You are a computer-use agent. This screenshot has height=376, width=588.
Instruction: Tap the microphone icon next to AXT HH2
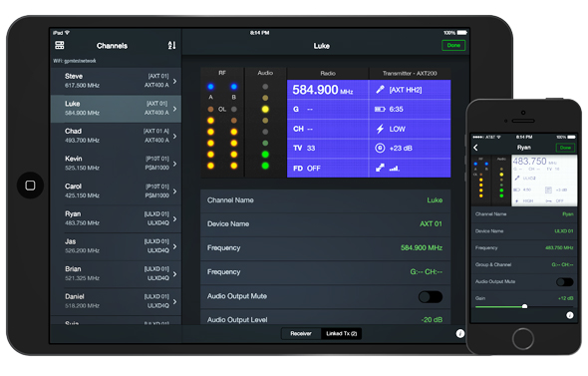click(x=380, y=90)
